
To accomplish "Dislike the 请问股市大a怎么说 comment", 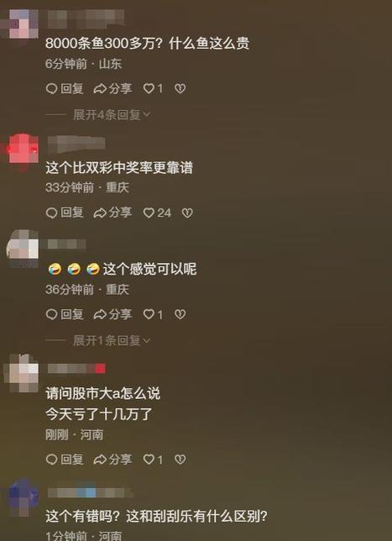I will (180, 460).
